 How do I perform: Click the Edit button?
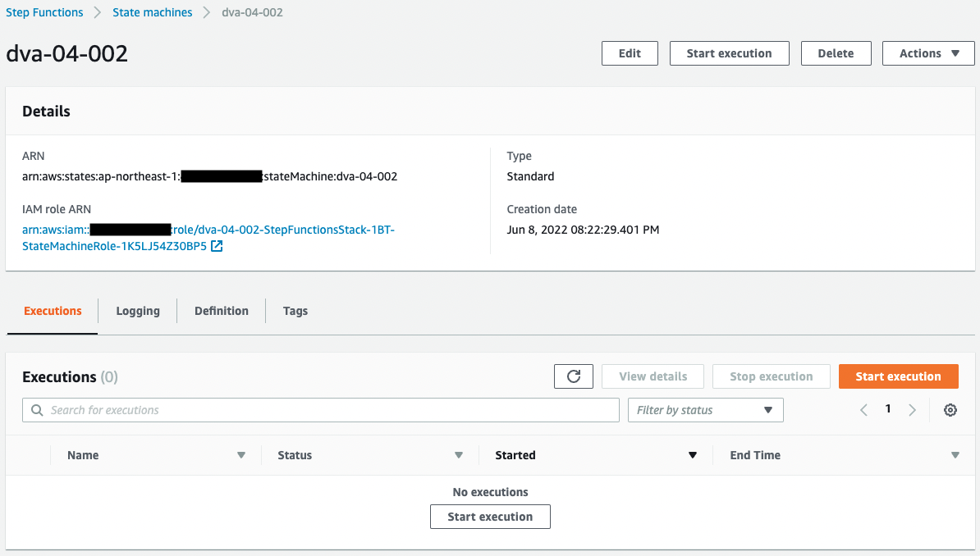[x=630, y=53]
